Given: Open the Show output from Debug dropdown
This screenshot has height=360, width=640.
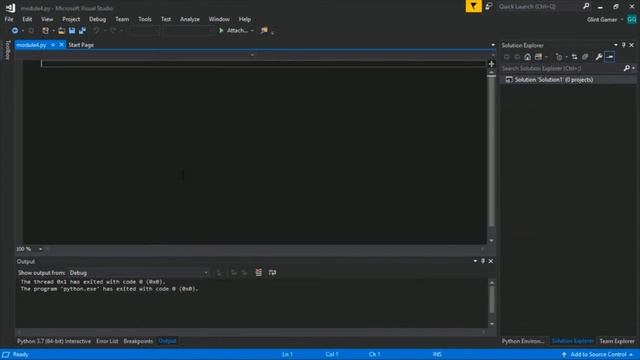Looking at the screenshot, I should click(138, 273).
